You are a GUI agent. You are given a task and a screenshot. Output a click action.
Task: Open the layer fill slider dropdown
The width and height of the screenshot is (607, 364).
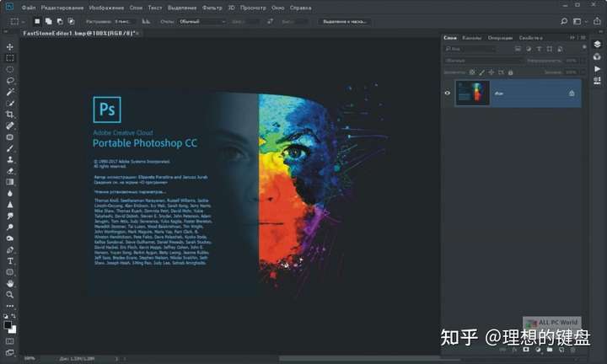[583, 72]
